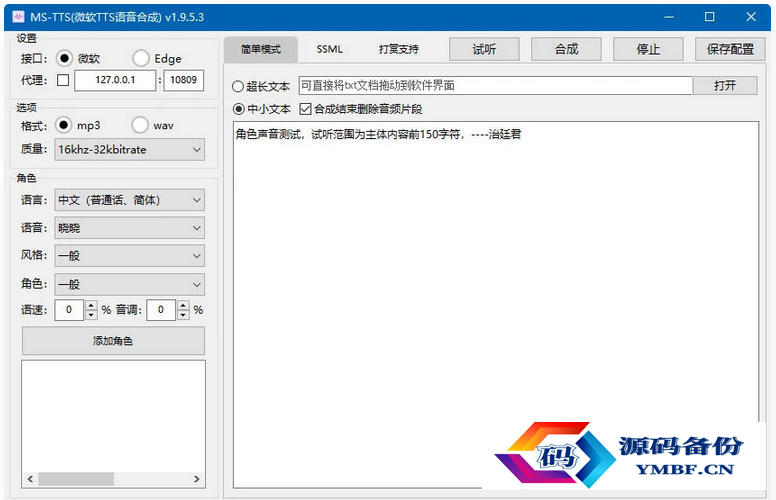Open the 打赏支持 tab

coord(398,50)
